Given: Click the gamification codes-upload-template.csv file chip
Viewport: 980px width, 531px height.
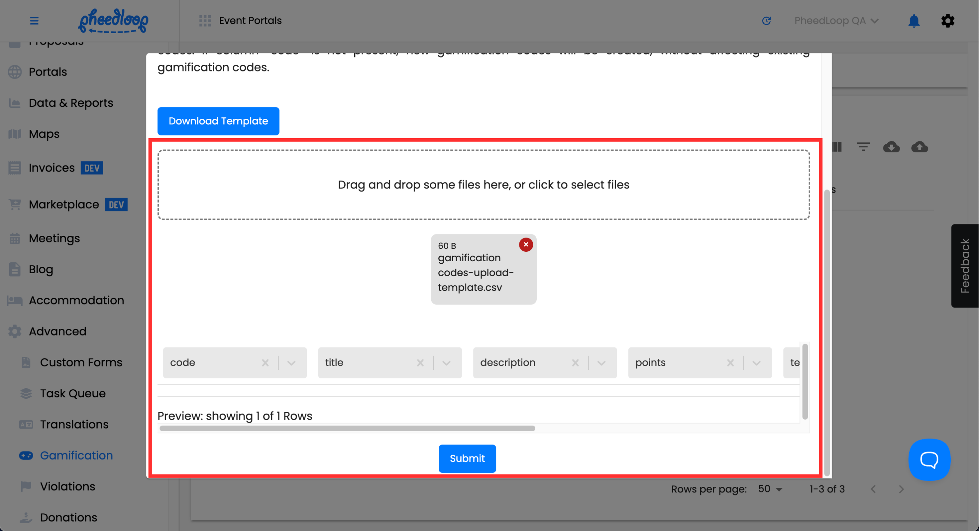Looking at the screenshot, I should point(484,269).
